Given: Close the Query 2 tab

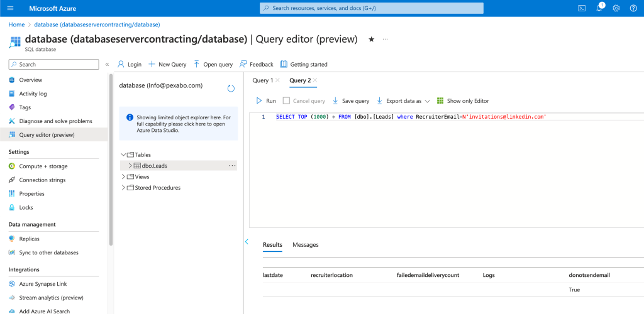Looking at the screenshot, I should click(x=315, y=80).
